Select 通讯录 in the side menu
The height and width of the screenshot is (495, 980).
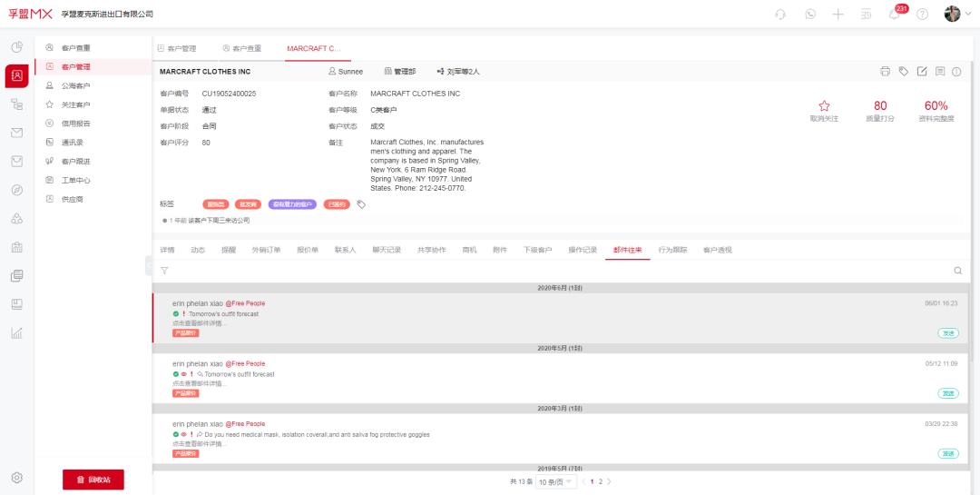pos(93,143)
